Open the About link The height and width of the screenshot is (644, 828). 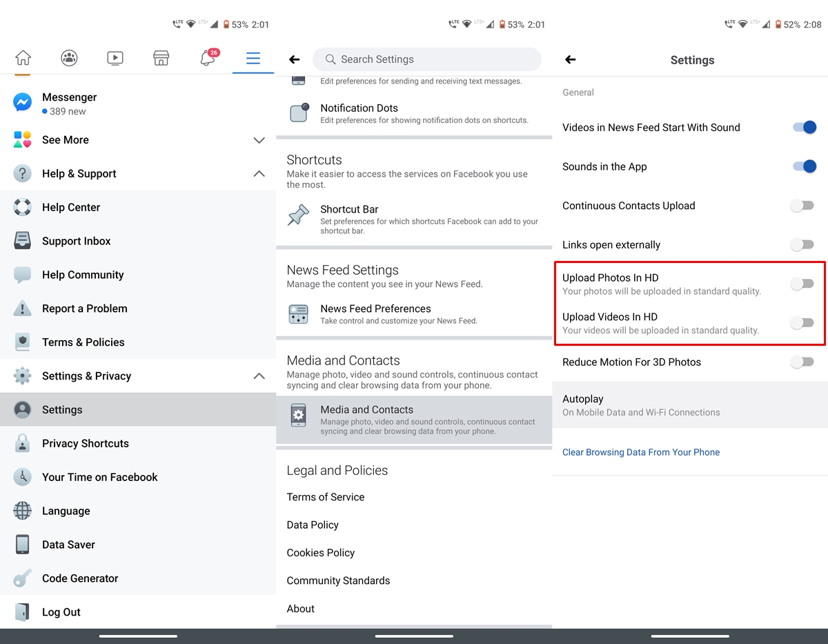point(301,609)
